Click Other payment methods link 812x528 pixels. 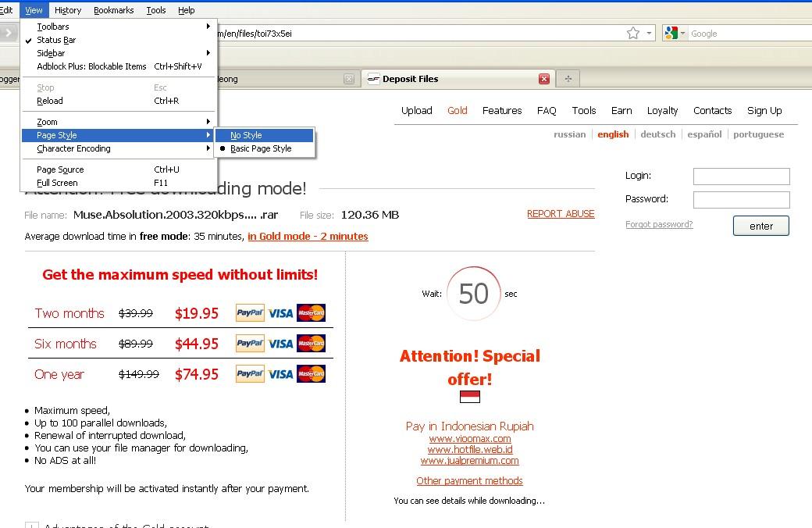(x=469, y=481)
